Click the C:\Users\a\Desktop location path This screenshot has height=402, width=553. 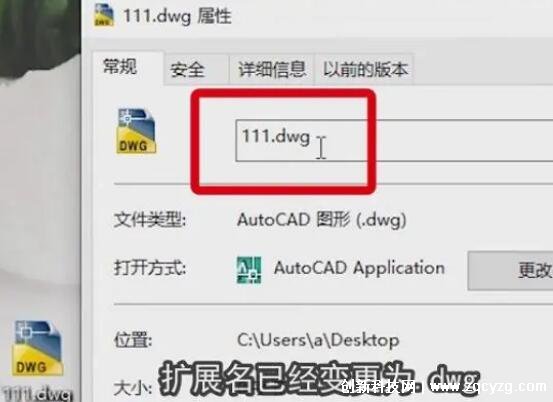[318, 341]
